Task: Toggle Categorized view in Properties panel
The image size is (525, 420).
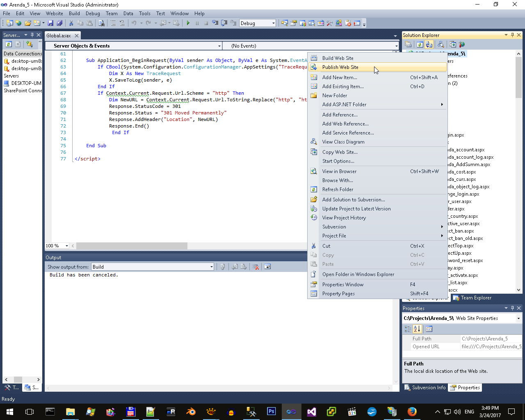Action: [x=407, y=329]
